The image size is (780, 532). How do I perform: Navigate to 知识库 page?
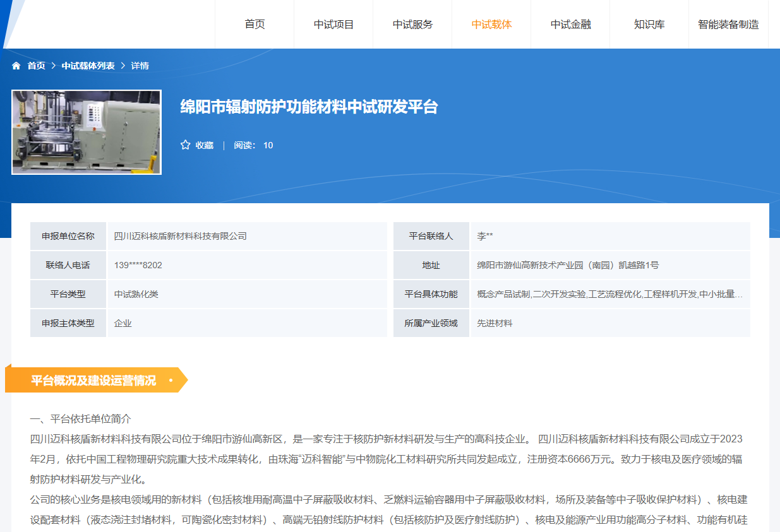[x=649, y=25]
